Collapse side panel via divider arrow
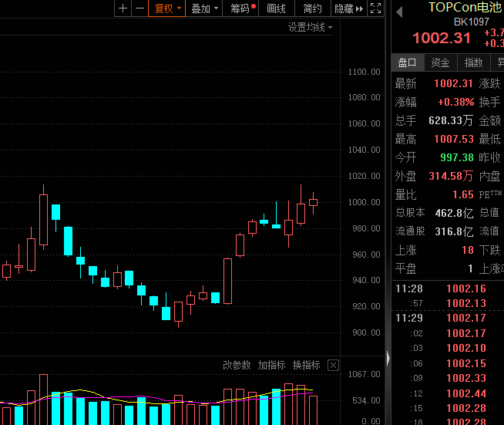The height and width of the screenshot is (425, 504). tap(388, 358)
